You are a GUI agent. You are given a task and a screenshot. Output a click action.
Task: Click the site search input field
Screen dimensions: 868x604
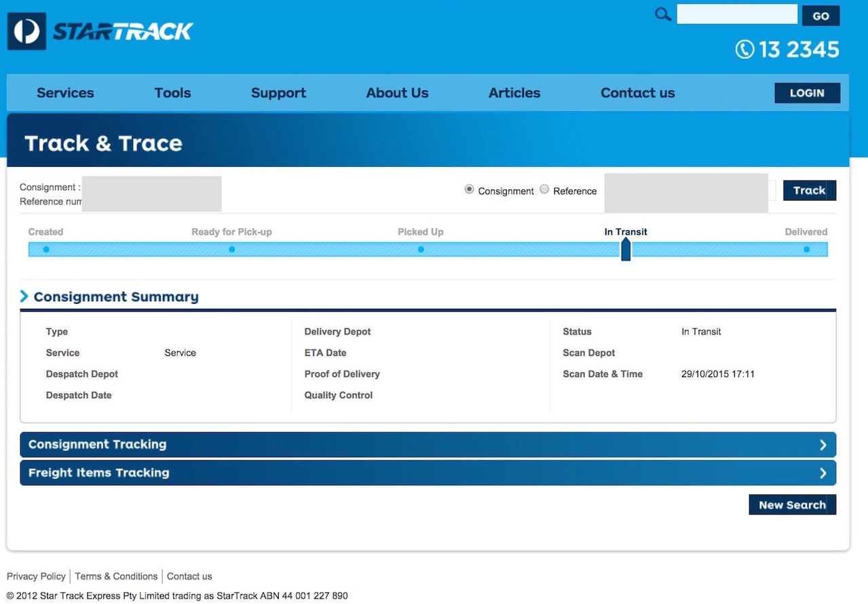(x=737, y=14)
